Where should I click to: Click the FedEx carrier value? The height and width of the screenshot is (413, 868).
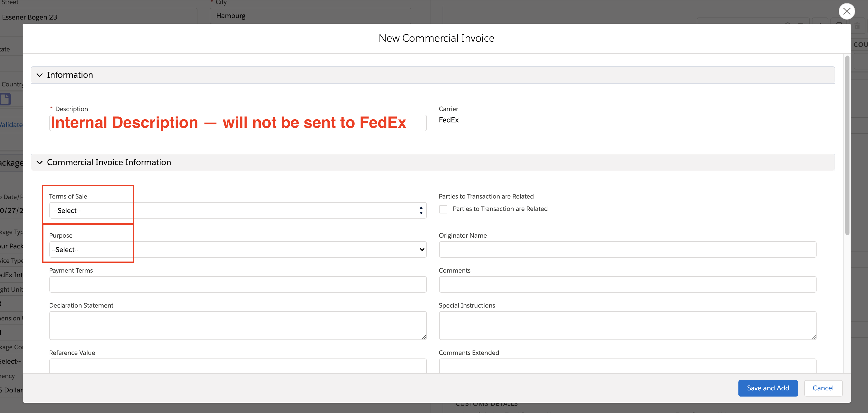448,120
